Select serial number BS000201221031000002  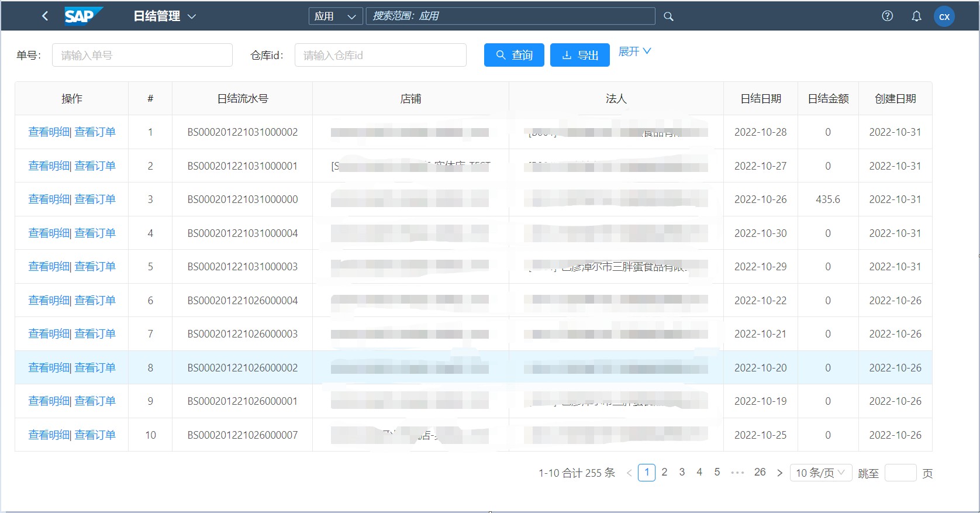(x=243, y=132)
